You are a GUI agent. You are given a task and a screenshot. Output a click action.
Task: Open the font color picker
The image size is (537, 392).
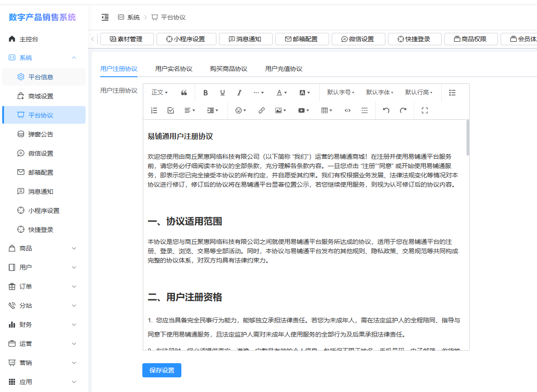pos(282,93)
